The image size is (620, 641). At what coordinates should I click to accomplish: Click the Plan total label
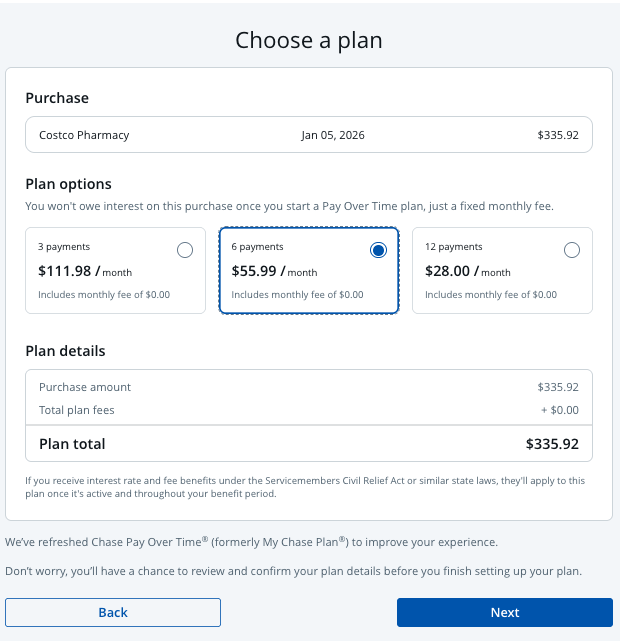[72, 444]
